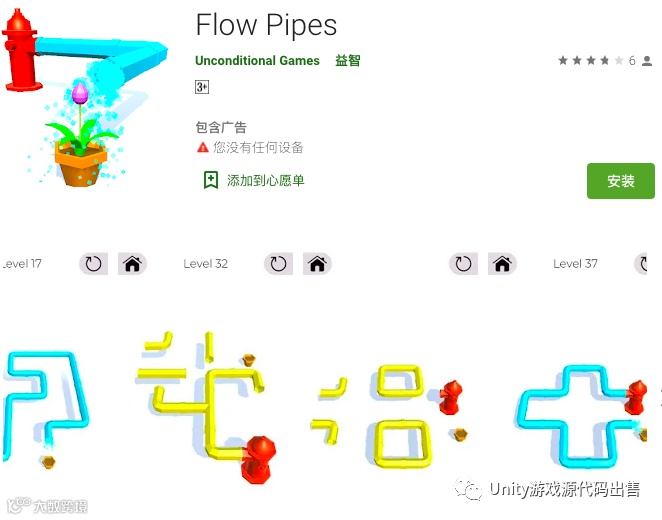
Task: Click home icon left of Level 37
Action: coord(502,264)
